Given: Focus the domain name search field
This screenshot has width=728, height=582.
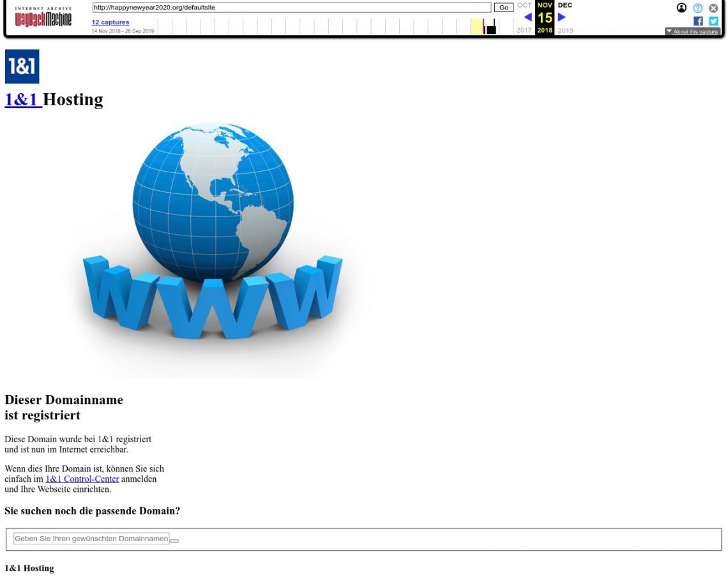Looking at the screenshot, I should tap(91, 539).
